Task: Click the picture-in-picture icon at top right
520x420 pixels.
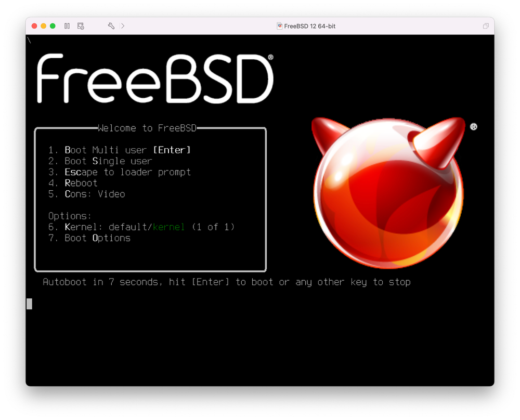Action: click(486, 25)
